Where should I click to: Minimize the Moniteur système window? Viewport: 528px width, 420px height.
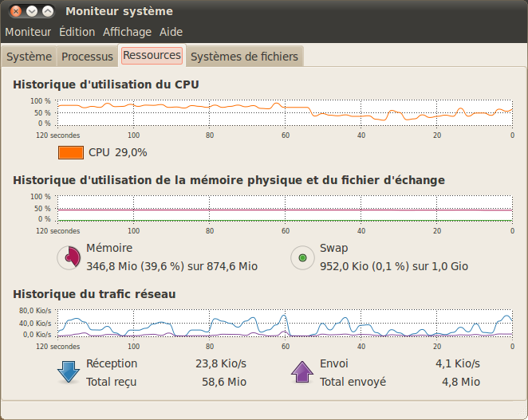pyautogui.click(x=32, y=11)
